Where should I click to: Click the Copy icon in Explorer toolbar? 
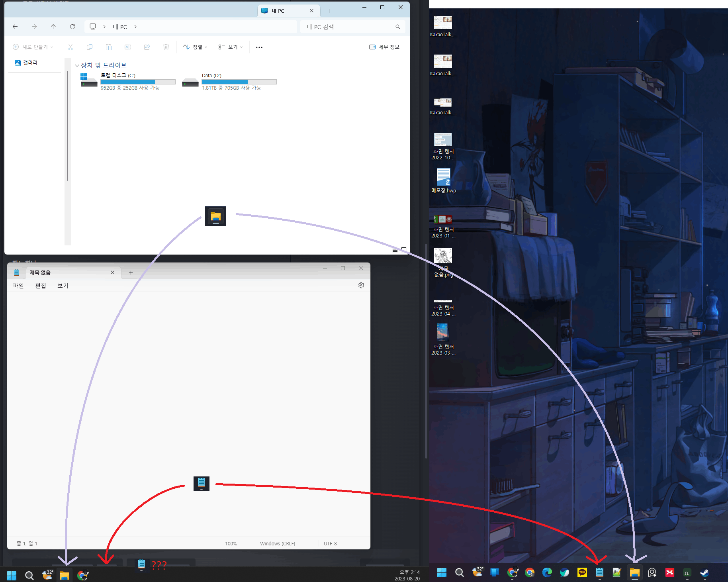pos(90,47)
